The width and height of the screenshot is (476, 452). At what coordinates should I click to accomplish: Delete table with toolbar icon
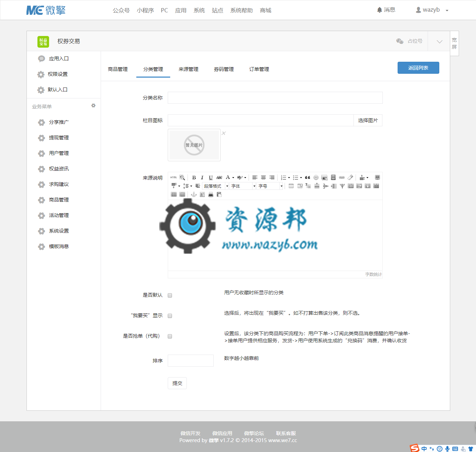coord(300,186)
